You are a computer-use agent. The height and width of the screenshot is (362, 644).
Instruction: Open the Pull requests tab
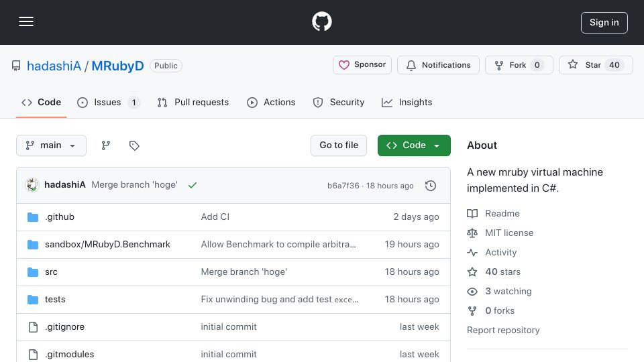point(193,102)
